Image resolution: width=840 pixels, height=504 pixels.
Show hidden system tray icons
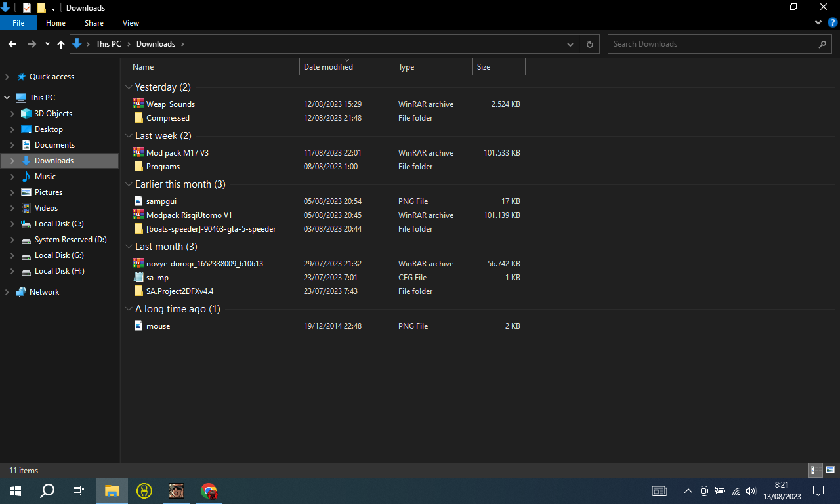point(688,490)
